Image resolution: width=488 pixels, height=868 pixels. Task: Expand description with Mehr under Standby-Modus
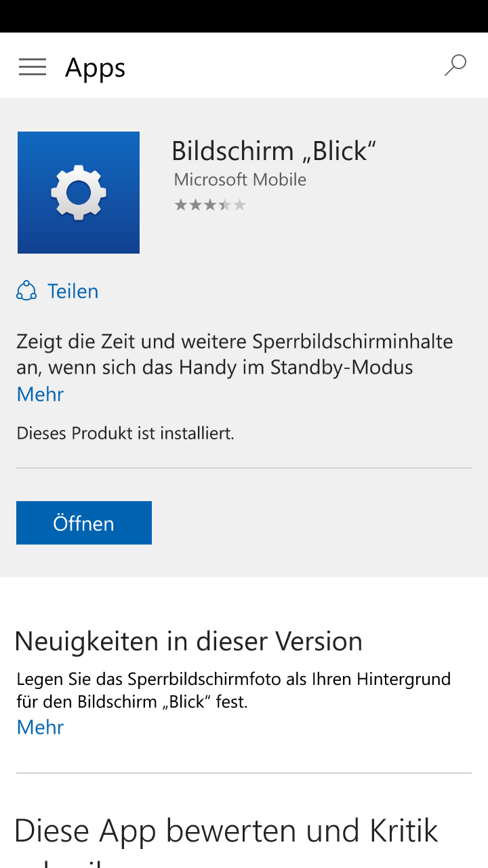click(40, 394)
